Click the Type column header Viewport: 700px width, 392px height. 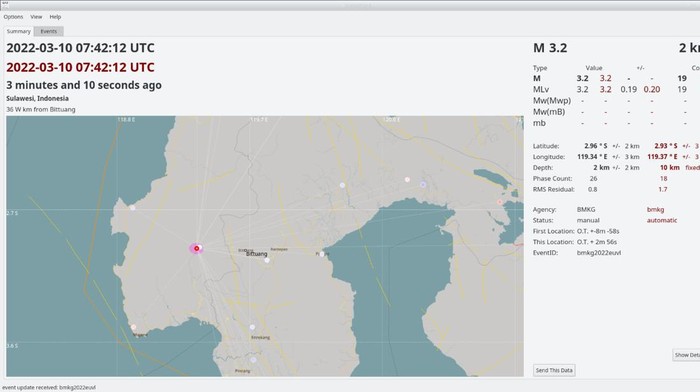click(x=540, y=68)
